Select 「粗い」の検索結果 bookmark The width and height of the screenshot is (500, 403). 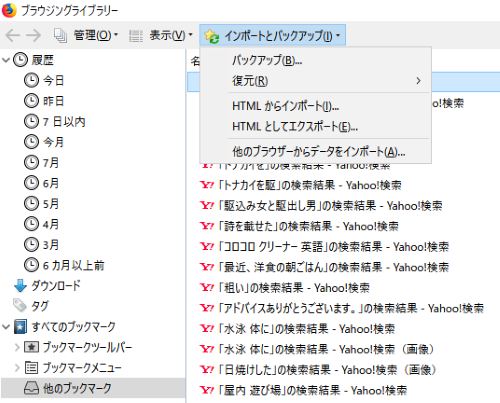294,288
